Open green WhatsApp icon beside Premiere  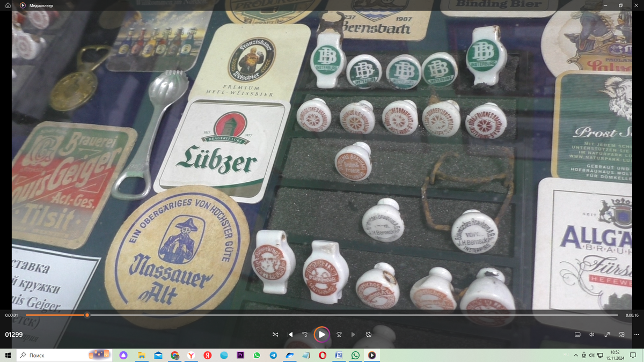click(257, 355)
